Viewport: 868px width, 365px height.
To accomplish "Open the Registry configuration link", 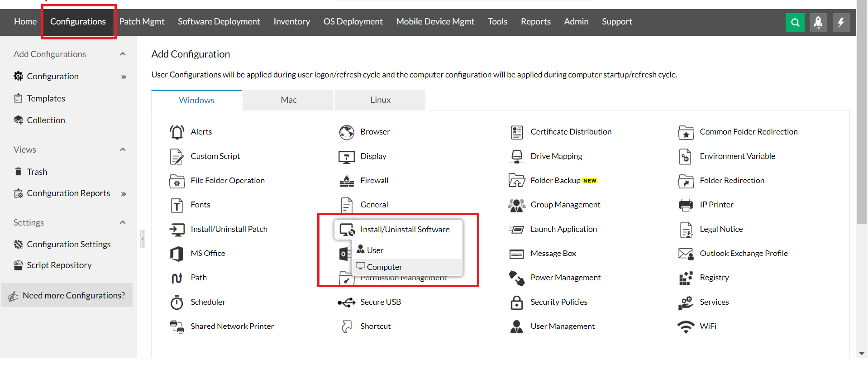I will click(714, 278).
